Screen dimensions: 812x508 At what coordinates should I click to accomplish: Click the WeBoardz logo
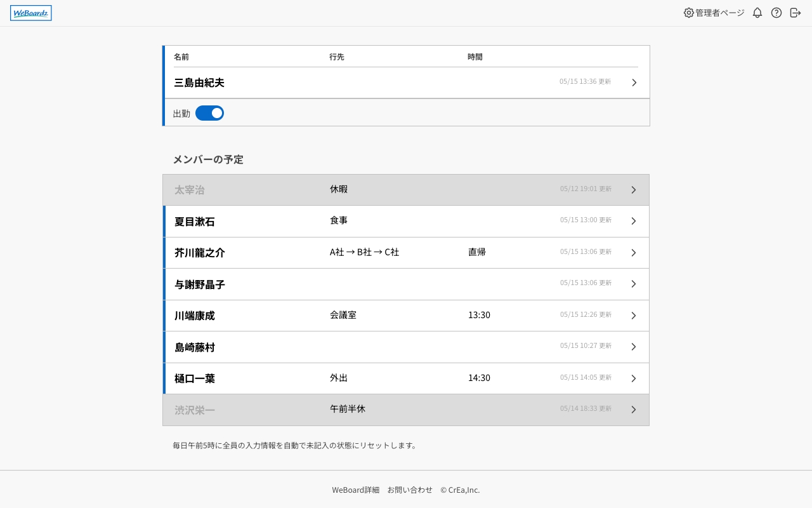(31, 13)
